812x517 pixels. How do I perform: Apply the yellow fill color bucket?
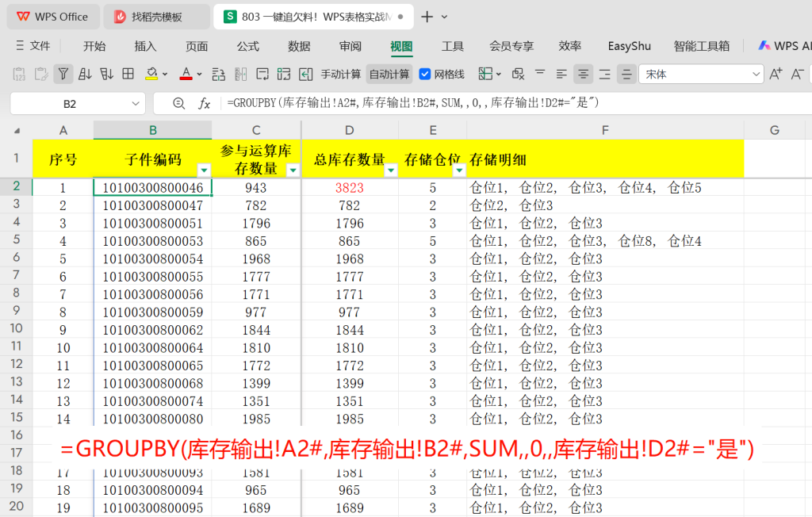[x=151, y=74]
